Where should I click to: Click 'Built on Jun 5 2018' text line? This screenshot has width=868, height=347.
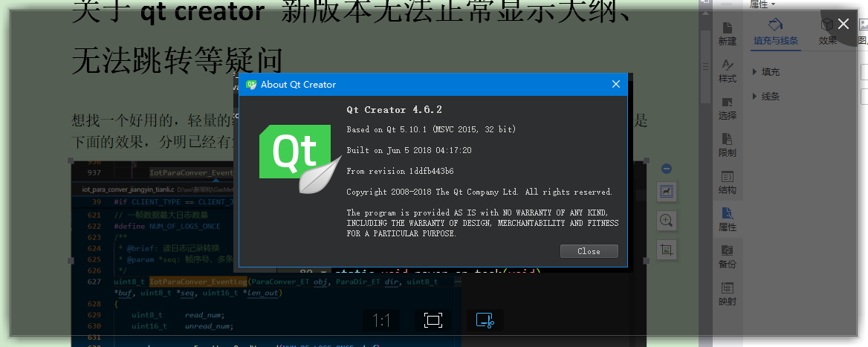[409, 151]
